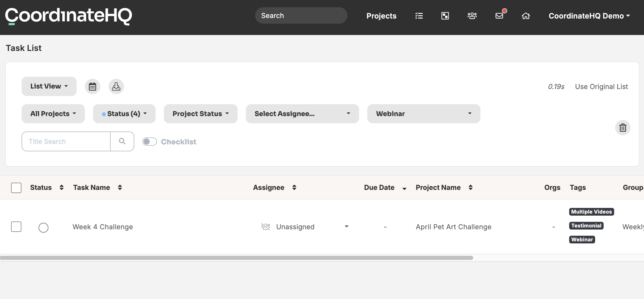This screenshot has height=299, width=644.
Task: Open the people/contacts icon in navbar
Action: (x=472, y=16)
